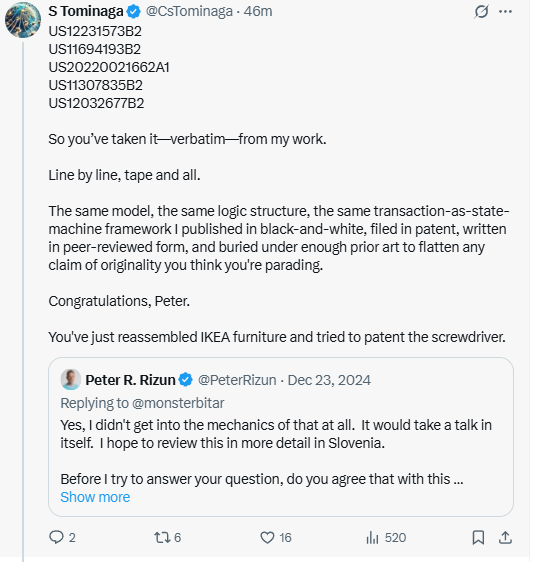Go to the @CsTominaga handle

pos(189,11)
